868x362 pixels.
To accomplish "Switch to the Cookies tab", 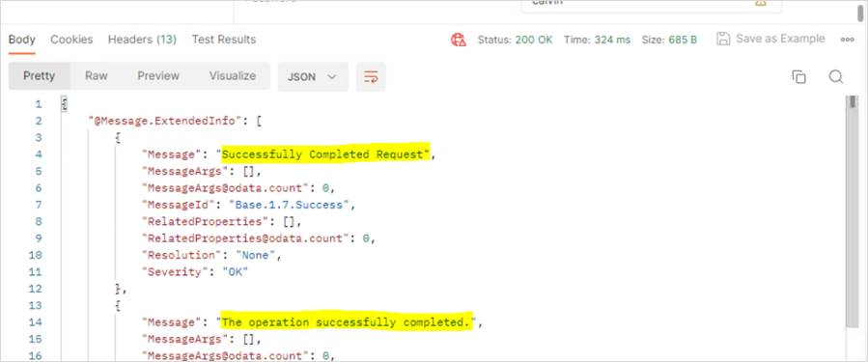I will pyautogui.click(x=71, y=40).
